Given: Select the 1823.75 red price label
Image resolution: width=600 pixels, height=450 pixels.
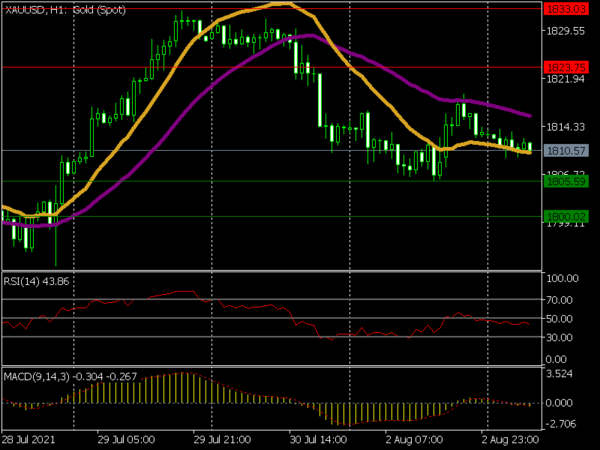Looking at the screenshot, I should [x=566, y=67].
